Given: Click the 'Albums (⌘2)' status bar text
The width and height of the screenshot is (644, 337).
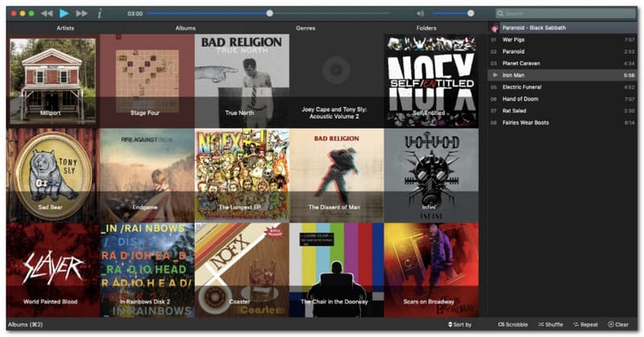Looking at the screenshot, I should (26, 325).
